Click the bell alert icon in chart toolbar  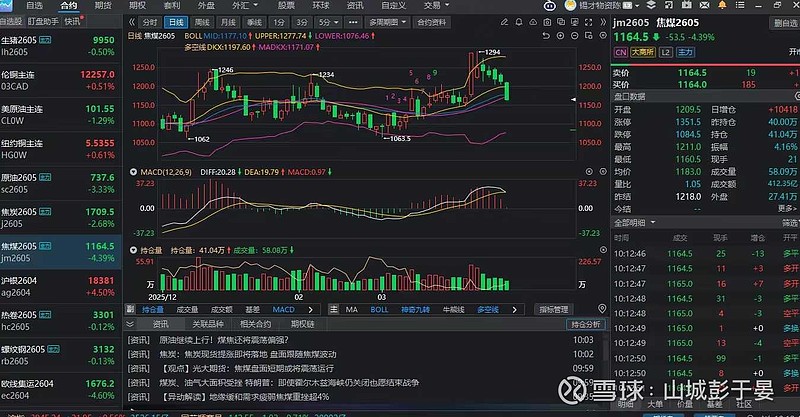(x=518, y=22)
